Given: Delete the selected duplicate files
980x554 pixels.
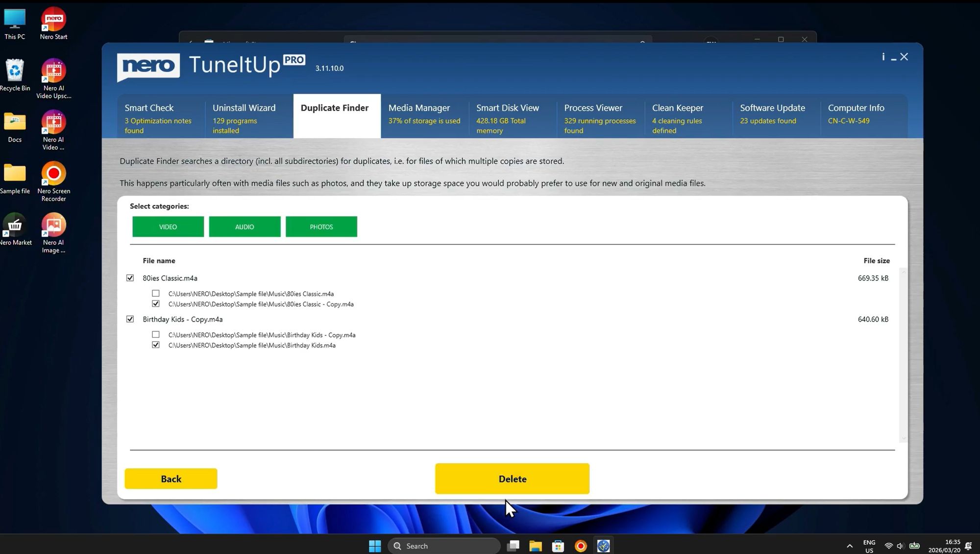Looking at the screenshot, I should pos(512,478).
